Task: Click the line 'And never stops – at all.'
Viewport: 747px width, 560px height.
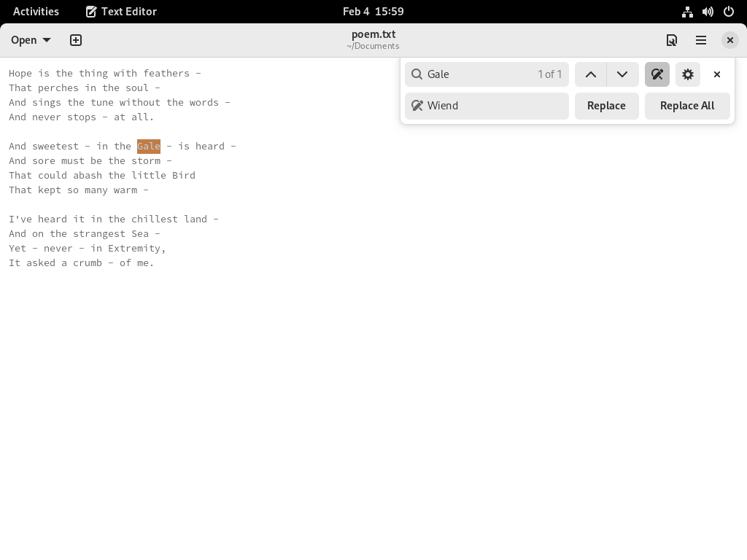Action: (82, 117)
